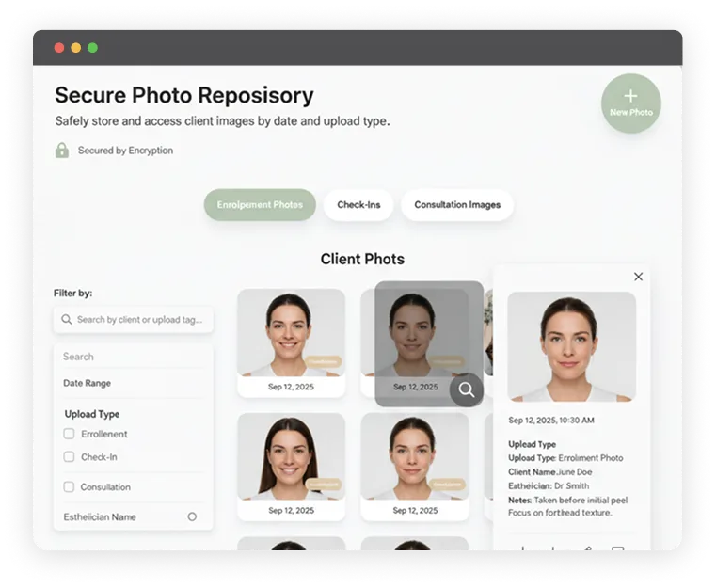Click the large portrait in detail panel

[x=571, y=346]
